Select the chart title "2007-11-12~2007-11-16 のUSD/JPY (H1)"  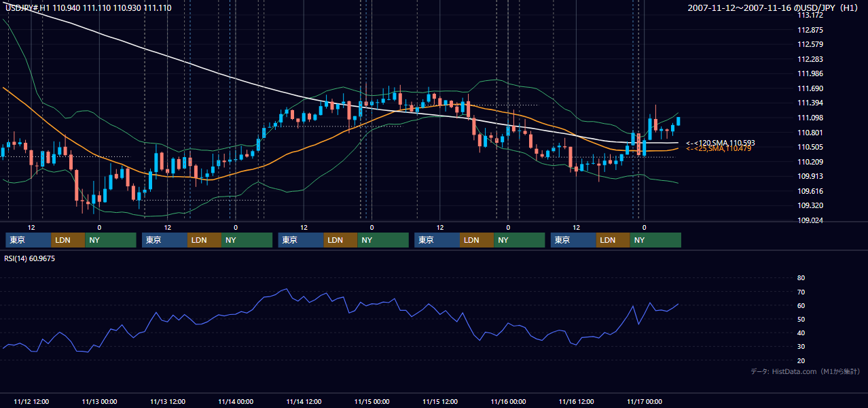point(774,7)
